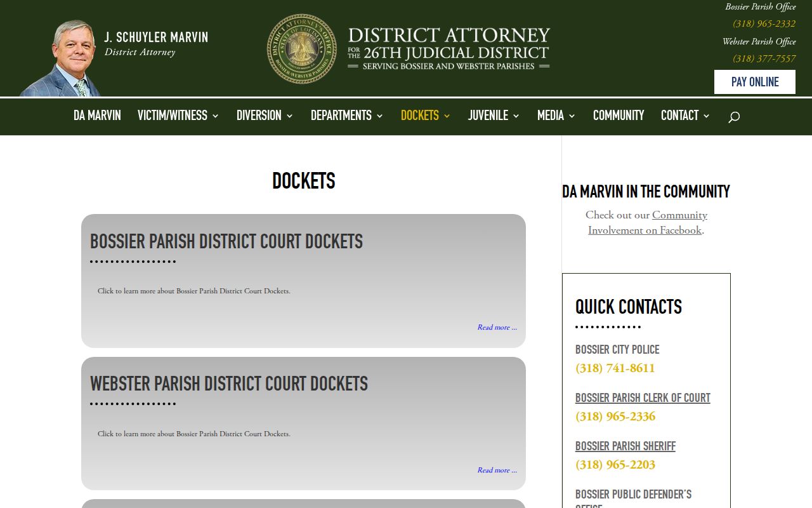Select the Victim/Witness menu label

(173, 116)
